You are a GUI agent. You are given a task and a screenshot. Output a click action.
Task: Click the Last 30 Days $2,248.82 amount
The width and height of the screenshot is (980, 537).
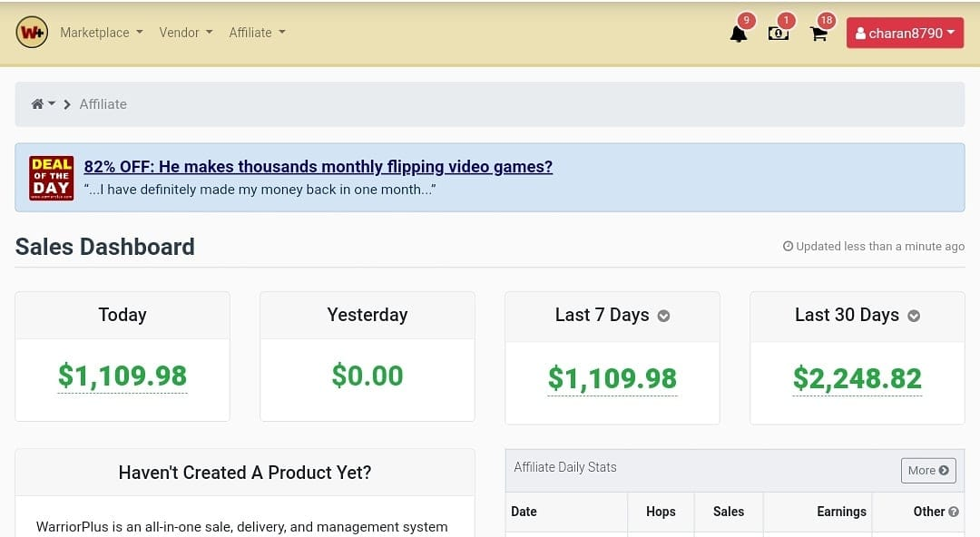point(857,378)
